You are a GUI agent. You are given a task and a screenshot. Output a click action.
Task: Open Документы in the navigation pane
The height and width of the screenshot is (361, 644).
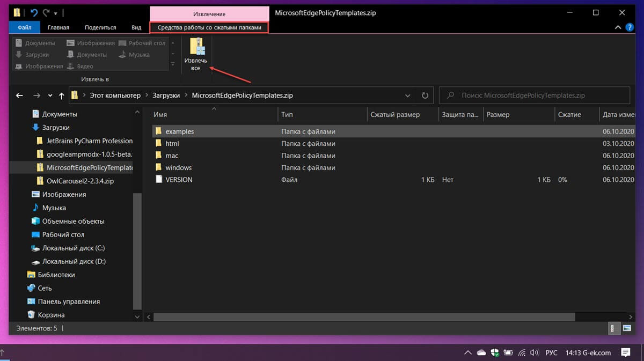(x=60, y=114)
